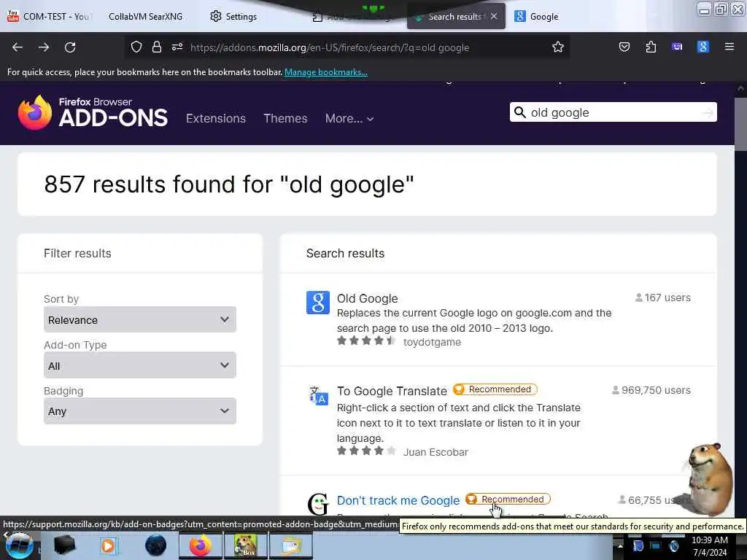Open Don't track me Google link

(398, 500)
